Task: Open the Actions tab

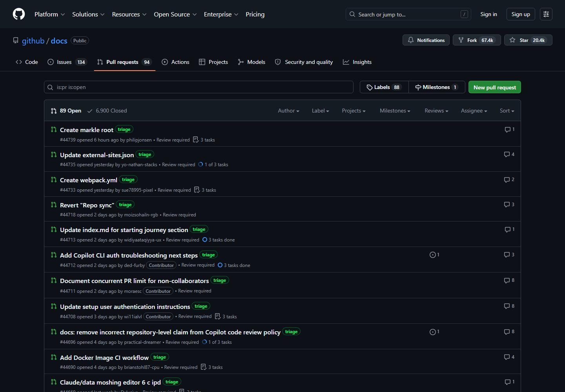Action: [175, 62]
